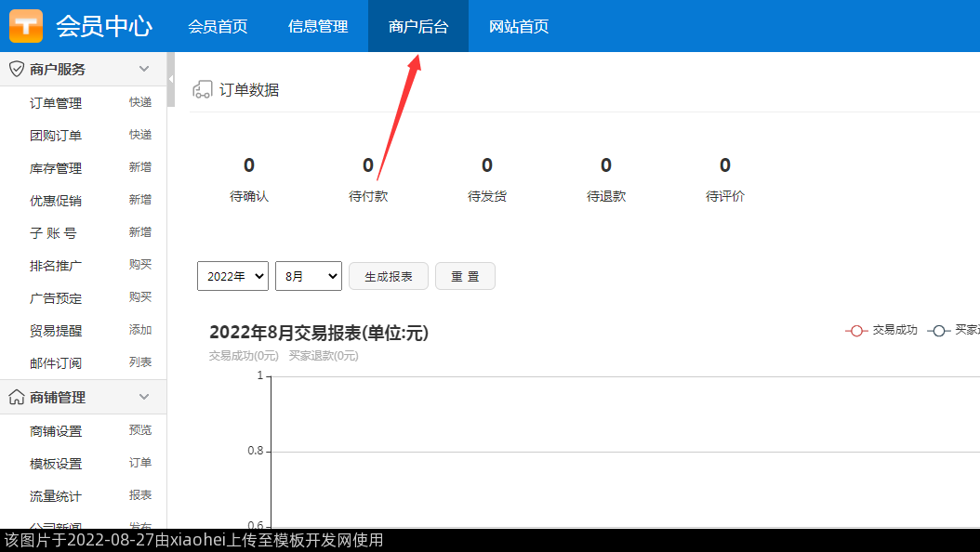Open the 8月 month dropdown
Screen dimensions: 980x552
(x=308, y=276)
